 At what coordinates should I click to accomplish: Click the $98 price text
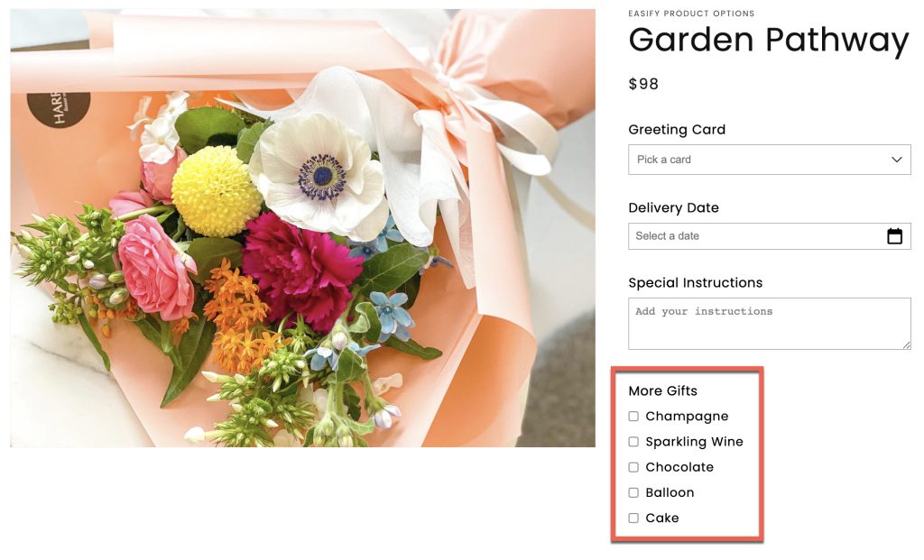coord(643,84)
